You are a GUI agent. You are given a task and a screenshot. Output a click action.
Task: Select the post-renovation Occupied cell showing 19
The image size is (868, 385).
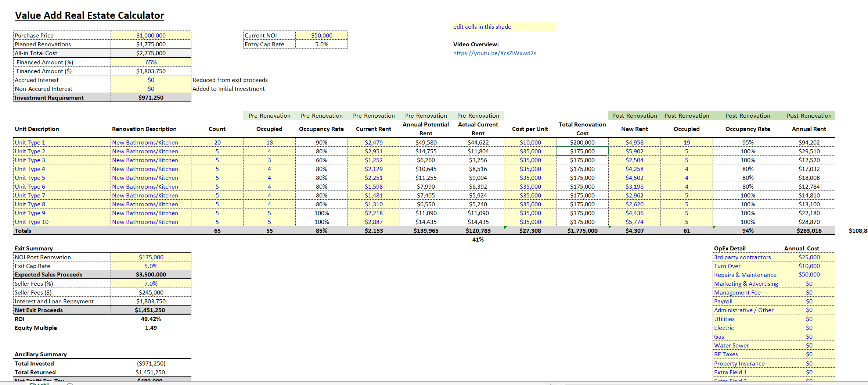pyautogui.click(x=687, y=142)
